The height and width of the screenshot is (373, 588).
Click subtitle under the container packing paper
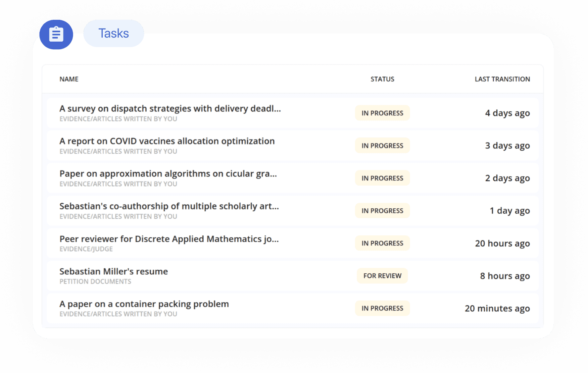(118, 314)
